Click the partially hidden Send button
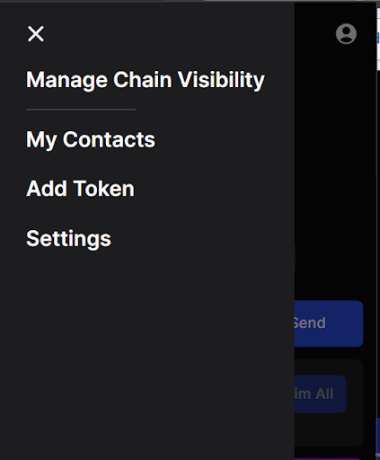 click(x=329, y=323)
